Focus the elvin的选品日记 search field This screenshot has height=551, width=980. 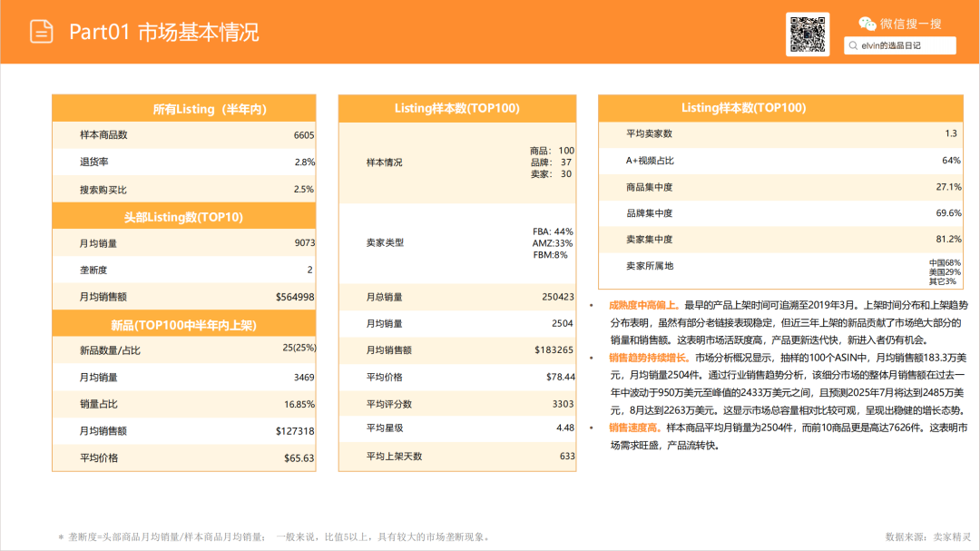903,45
